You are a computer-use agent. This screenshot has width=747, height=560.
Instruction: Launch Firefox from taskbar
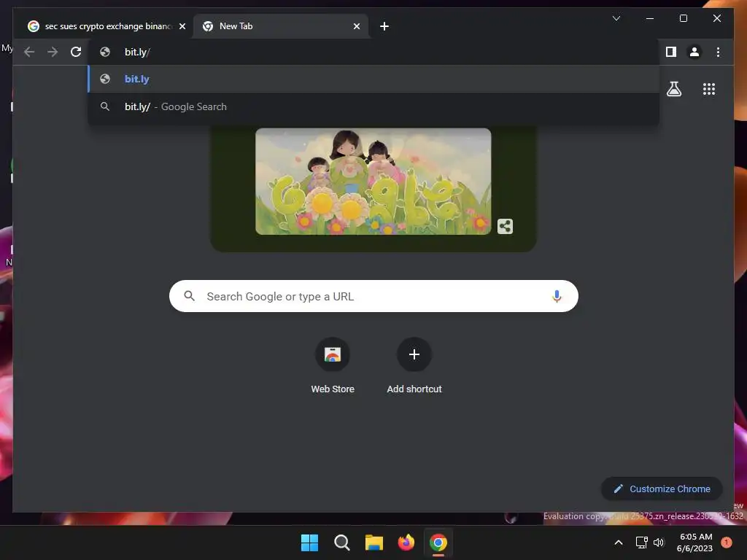coord(406,542)
